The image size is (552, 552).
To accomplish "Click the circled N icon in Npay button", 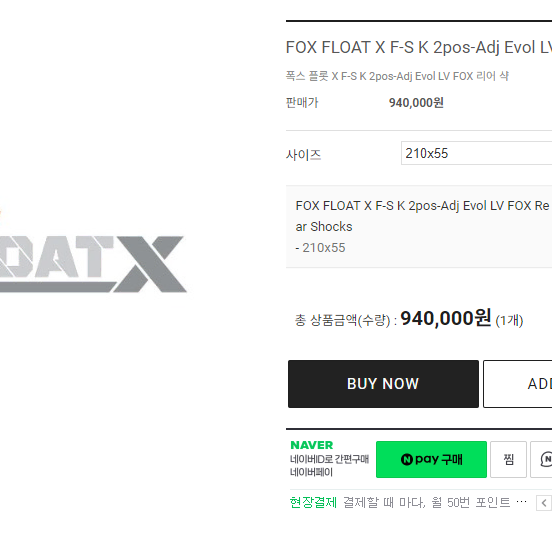I will pyautogui.click(x=407, y=459).
